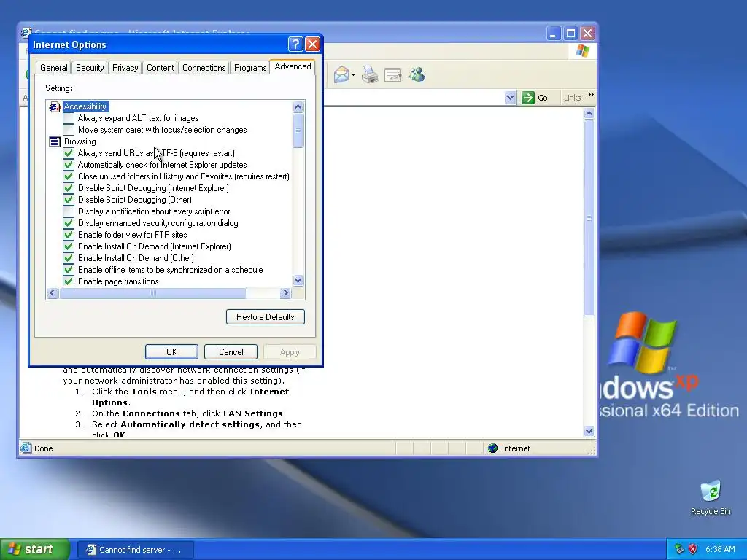Click the settings horizontal scrollbar thumb
This screenshot has width=747, height=560.
[153, 293]
